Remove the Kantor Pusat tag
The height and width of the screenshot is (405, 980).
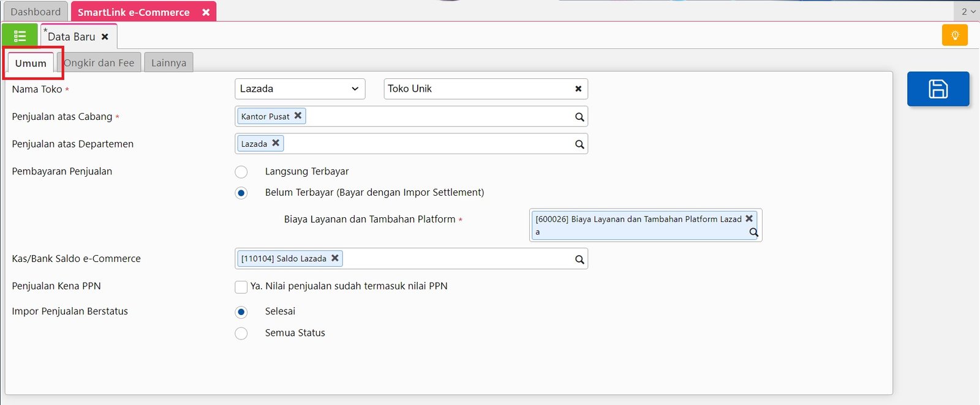(x=298, y=116)
